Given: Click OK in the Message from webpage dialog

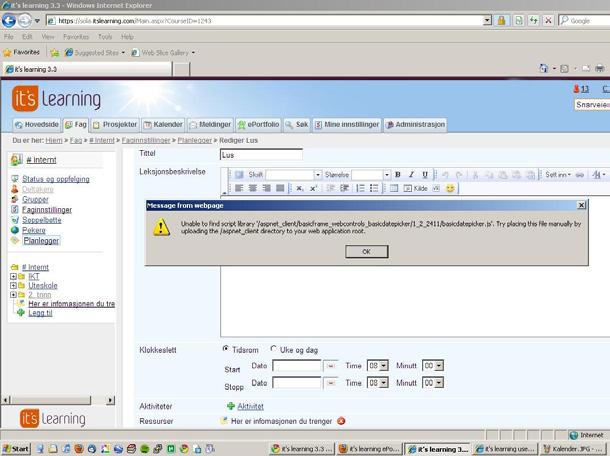Looking at the screenshot, I should pyautogui.click(x=366, y=251).
